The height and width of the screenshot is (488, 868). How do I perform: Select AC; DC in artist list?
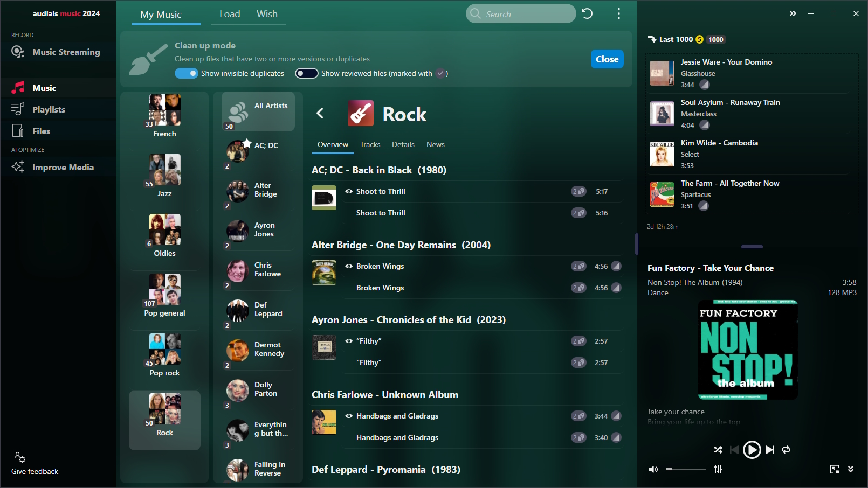[258, 152]
